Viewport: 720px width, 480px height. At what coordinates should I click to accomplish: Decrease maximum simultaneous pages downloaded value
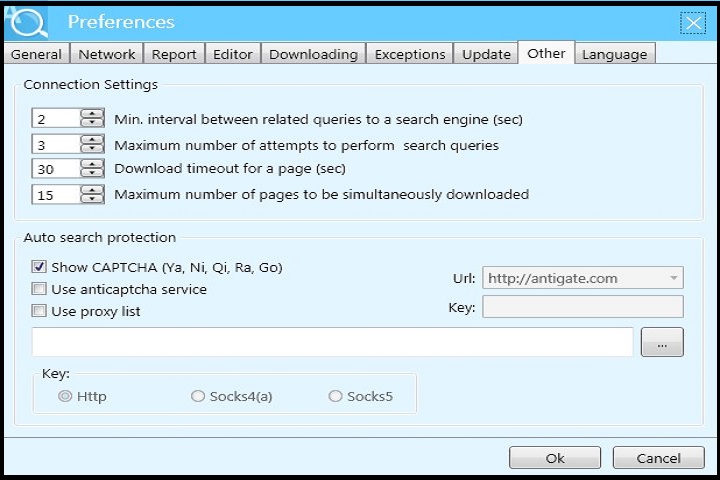[x=93, y=200]
